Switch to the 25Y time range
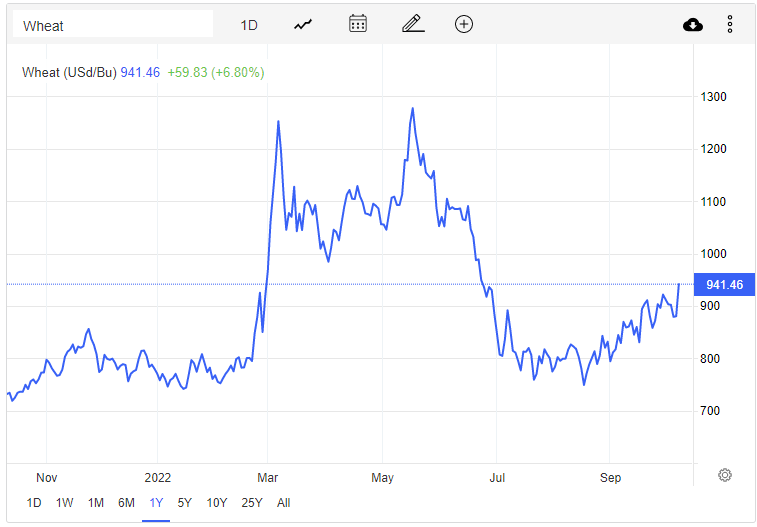This screenshot has height=527, width=757. (252, 503)
